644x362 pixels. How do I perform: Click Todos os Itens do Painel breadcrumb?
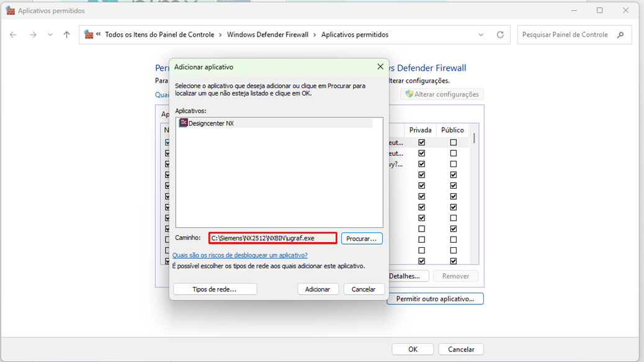pyautogui.click(x=159, y=35)
